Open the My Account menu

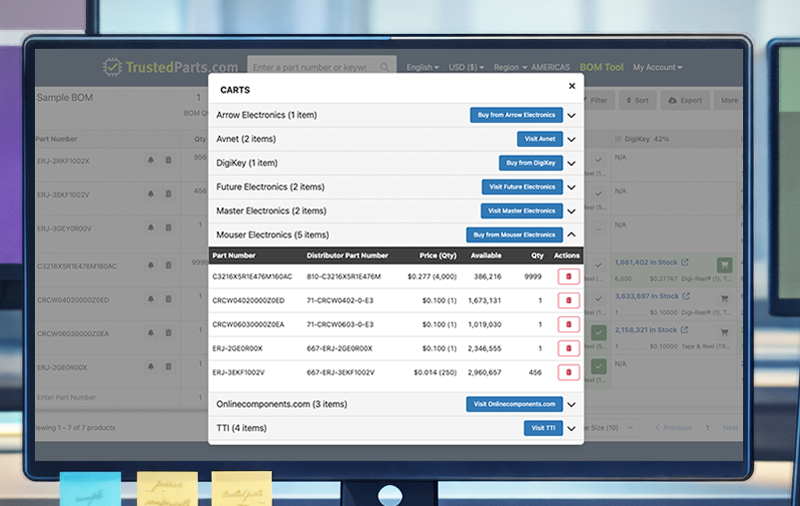(x=658, y=67)
